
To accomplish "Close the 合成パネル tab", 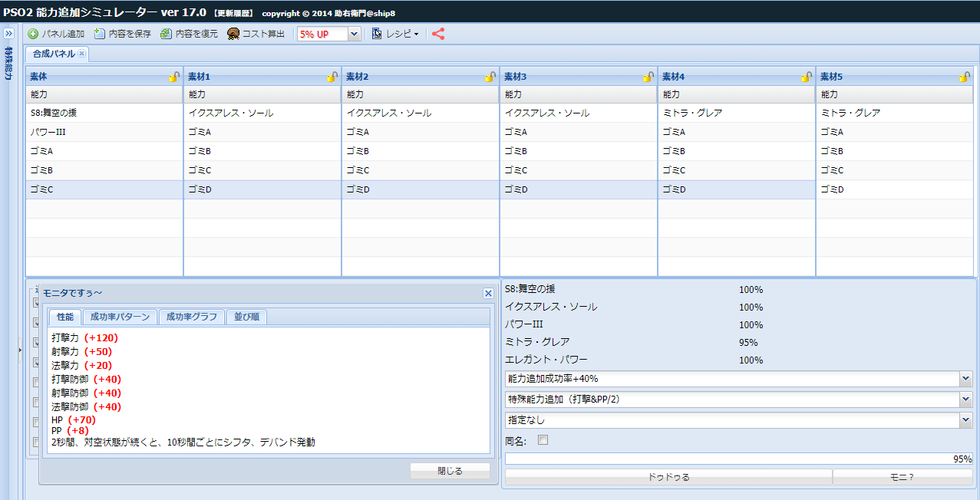I will tap(82, 54).
